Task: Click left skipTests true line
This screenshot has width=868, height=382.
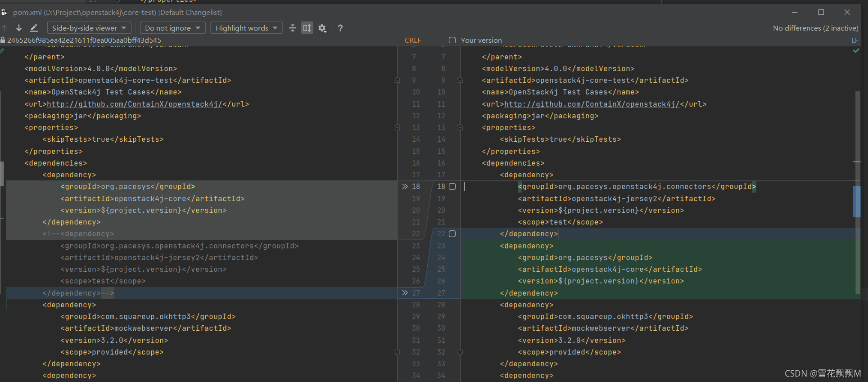Action: tap(103, 139)
